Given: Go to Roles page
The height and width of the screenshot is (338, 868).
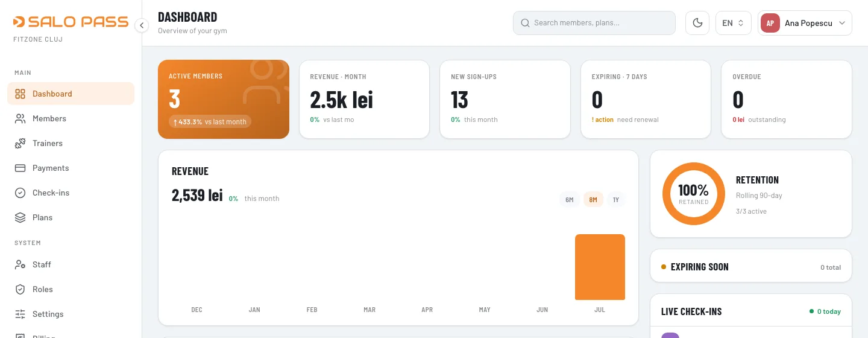Looking at the screenshot, I should 71,289.
